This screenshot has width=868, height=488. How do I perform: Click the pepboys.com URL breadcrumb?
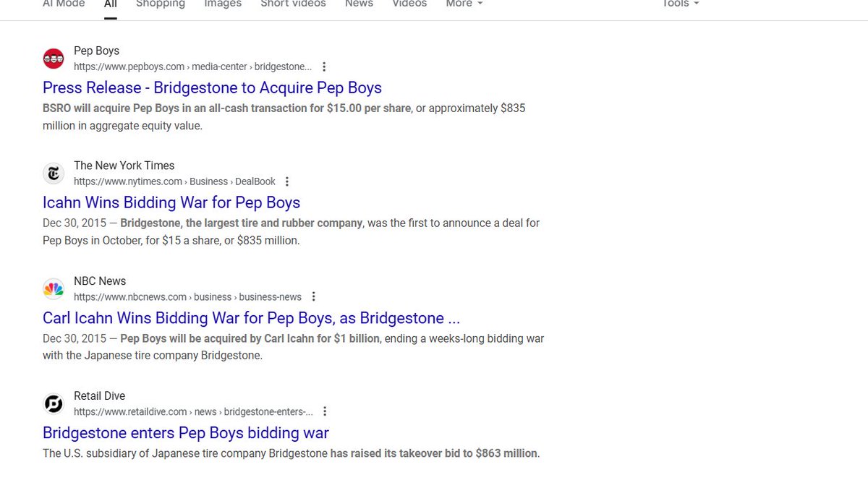pyautogui.click(x=192, y=67)
